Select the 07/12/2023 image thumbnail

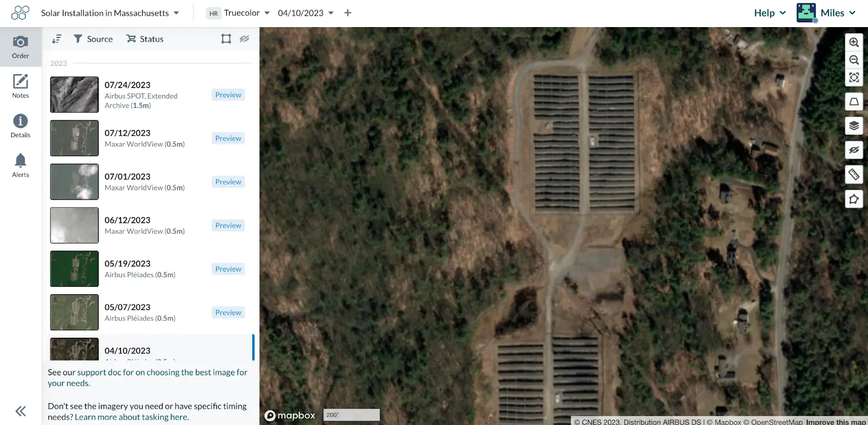(74, 138)
